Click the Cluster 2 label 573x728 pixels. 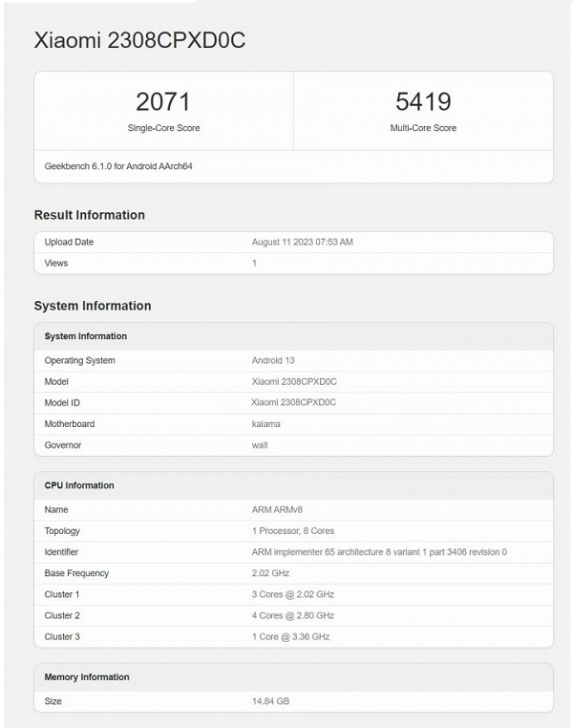[x=62, y=615]
